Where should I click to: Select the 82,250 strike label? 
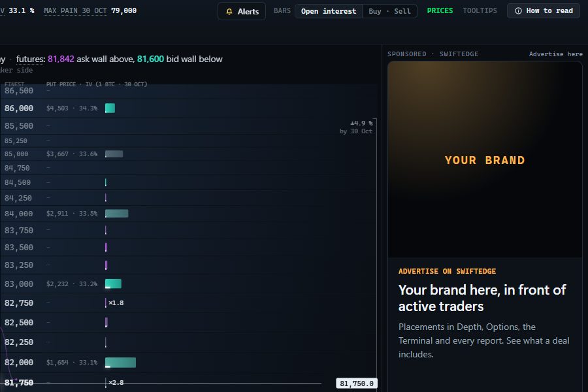[19, 342]
